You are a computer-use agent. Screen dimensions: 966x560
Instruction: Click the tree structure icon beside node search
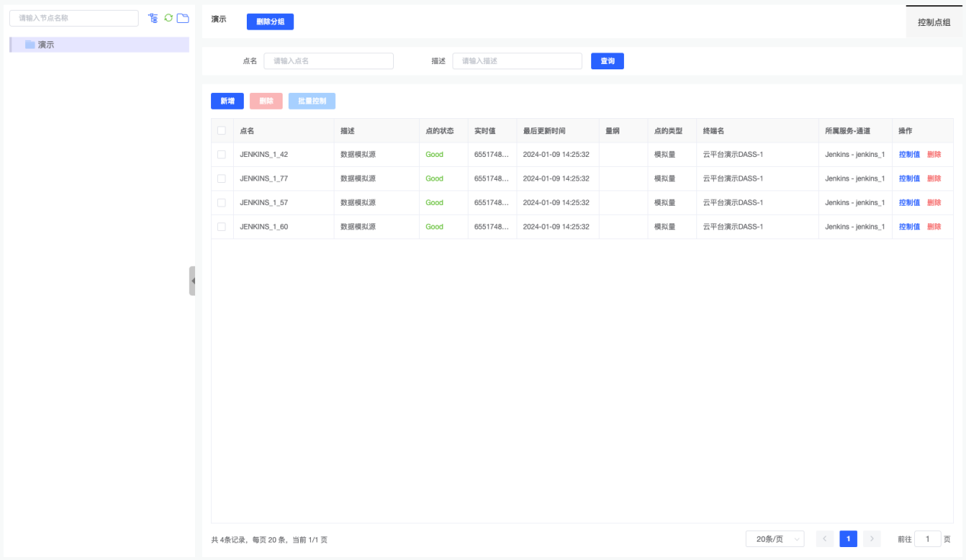(x=153, y=18)
